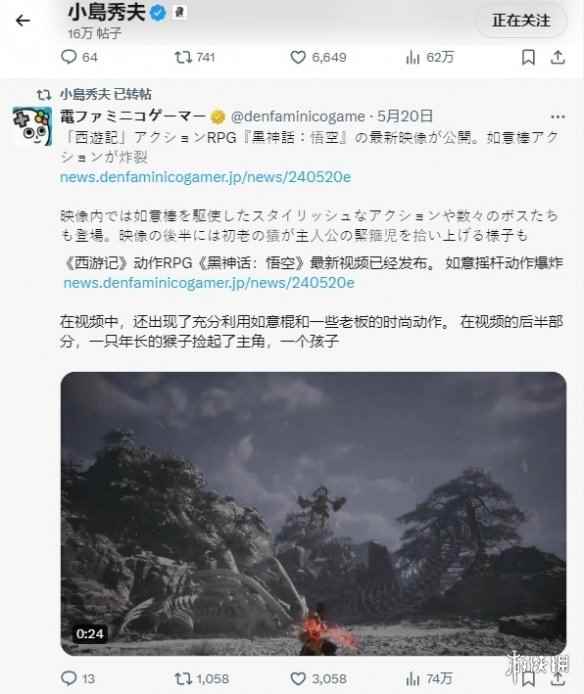
Task: Repost the post showing 1,058 reposts
Action: 201,679
